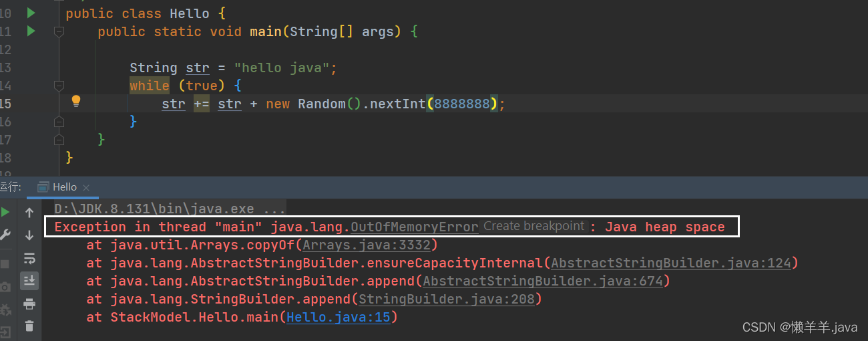Dump threads with the camera icon
The height and width of the screenshot is (341, 868).
click(5, 287)
